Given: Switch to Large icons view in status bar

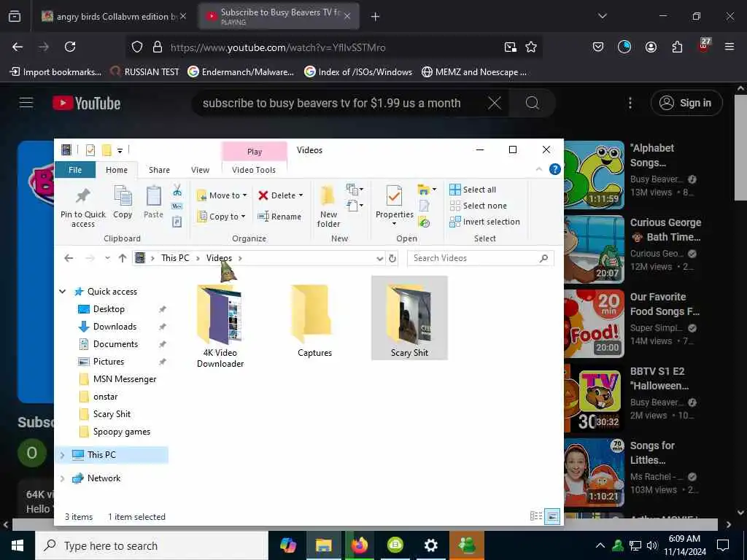Looking at the screenshot, I should (552, 516).
